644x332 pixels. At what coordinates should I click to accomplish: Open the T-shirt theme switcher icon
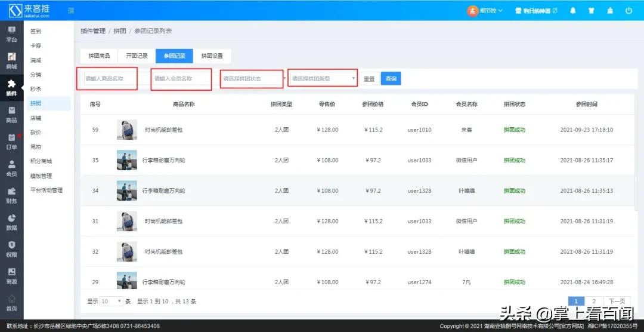point(592,11)
